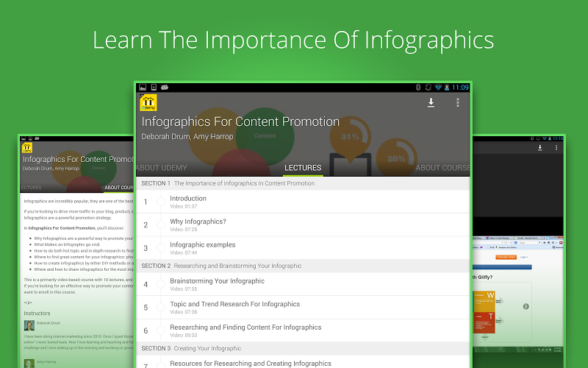Click 'Video 09:33' duration text
Screen dimensions: 588x368
[183, 336]
